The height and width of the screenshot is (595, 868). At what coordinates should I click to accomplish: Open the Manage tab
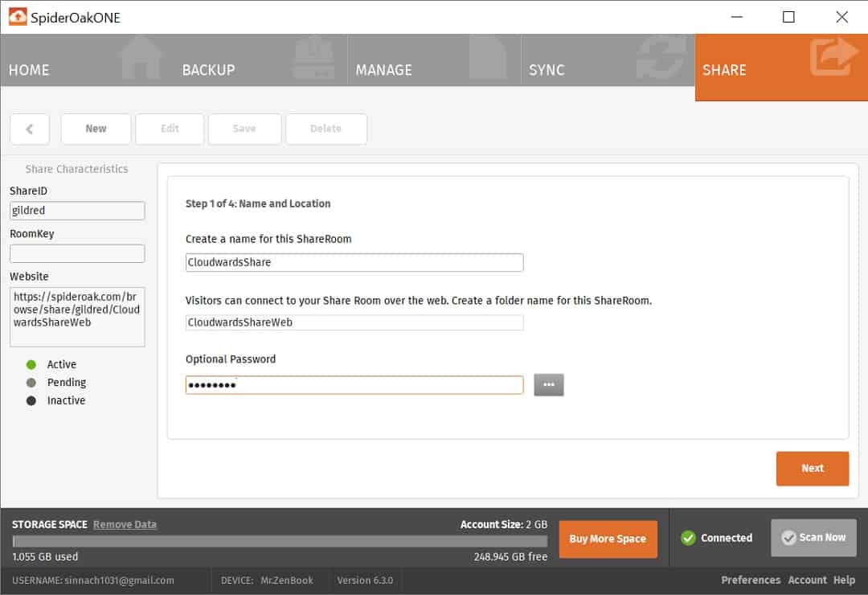434,69
